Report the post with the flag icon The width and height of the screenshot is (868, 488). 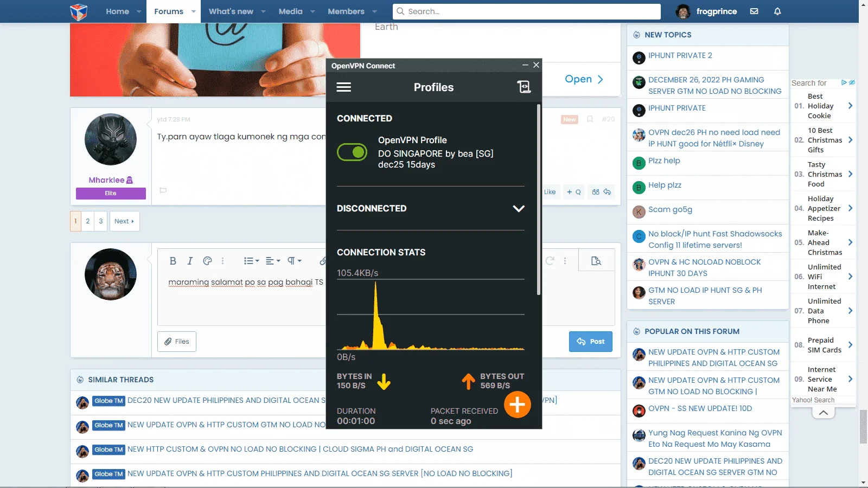coord(163,190)
